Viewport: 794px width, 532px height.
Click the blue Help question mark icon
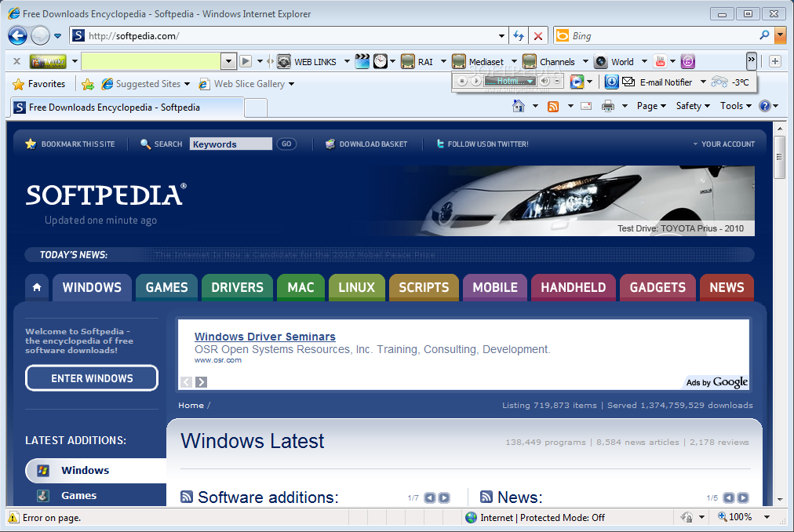point(765,106)
